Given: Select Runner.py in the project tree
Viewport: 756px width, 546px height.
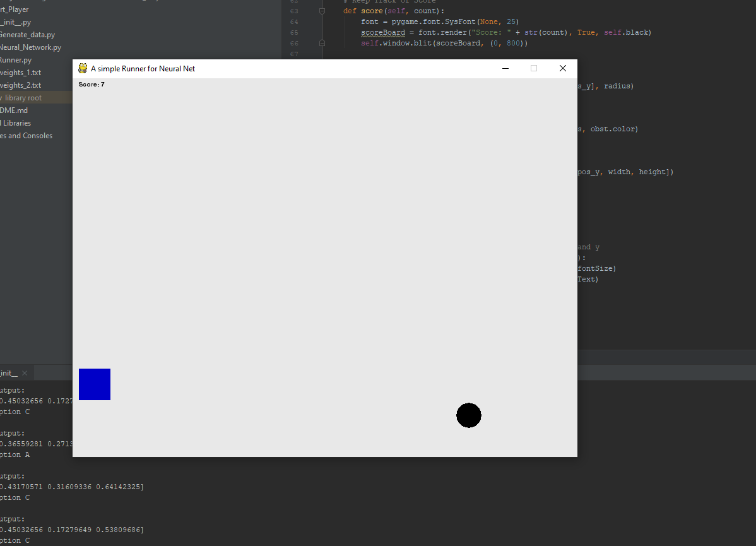Looking at the screenshot, I should tap(16, 60).
